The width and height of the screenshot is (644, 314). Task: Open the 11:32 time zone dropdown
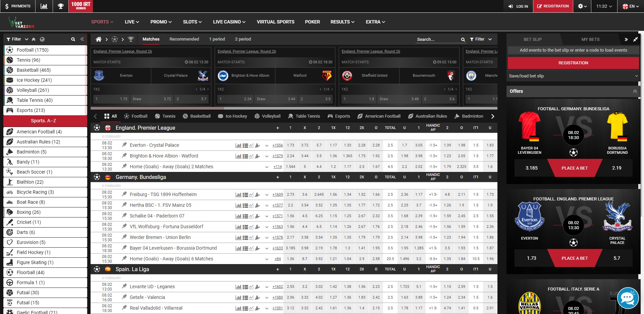(604, 6)
